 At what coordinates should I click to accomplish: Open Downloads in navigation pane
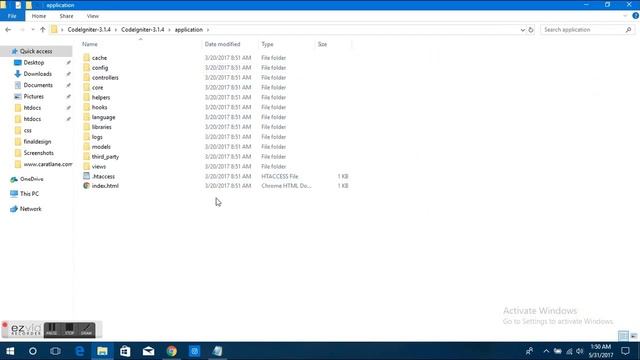[x=38, y=74]
